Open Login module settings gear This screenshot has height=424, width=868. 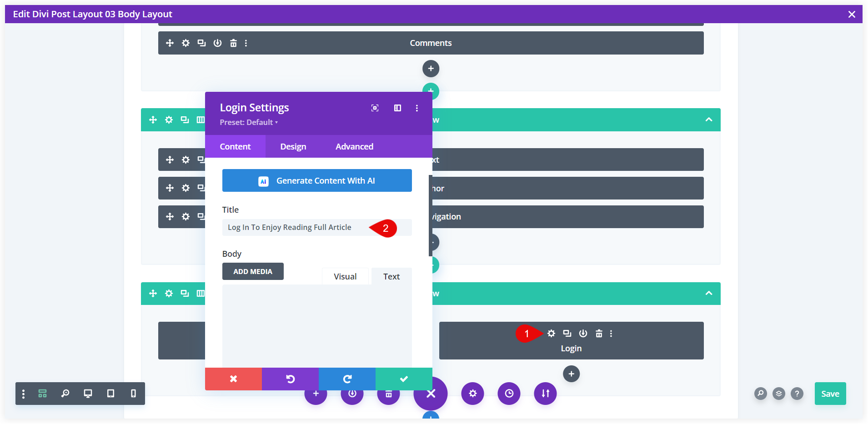(551, 334)
